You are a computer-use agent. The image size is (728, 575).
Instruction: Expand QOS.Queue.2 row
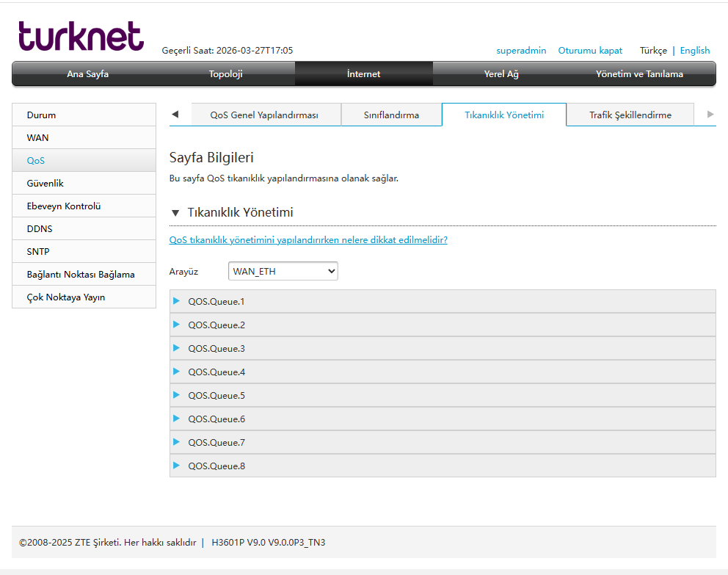click(x=443, y=325)
